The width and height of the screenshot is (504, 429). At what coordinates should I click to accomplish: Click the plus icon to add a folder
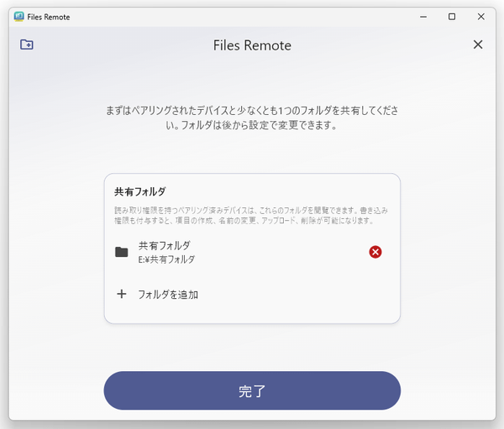122,294
